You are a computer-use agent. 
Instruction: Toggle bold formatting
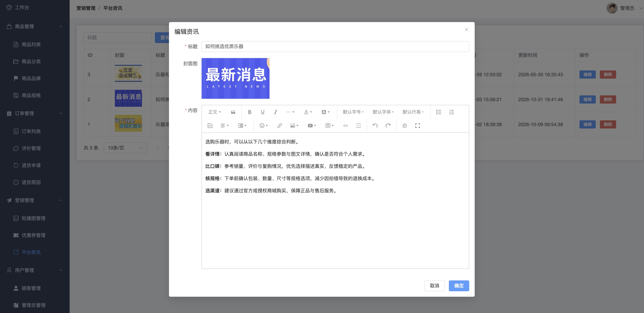pos(249,112)
